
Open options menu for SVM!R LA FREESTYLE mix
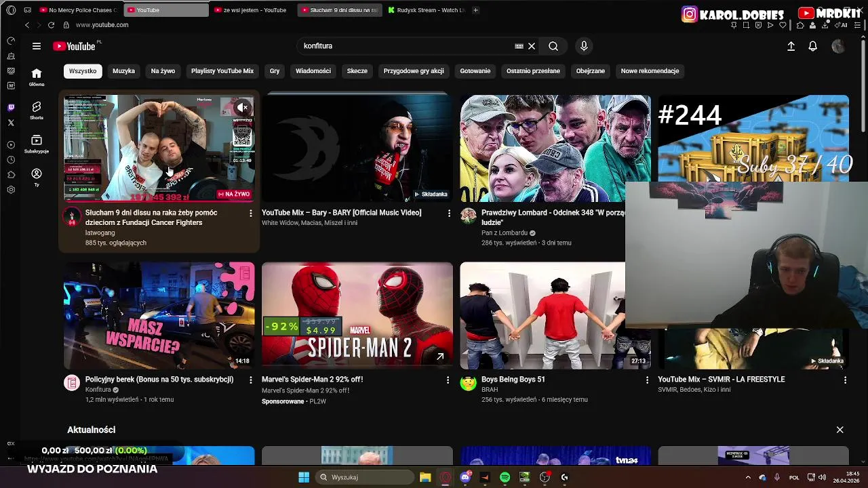click(x=845, y=380)
